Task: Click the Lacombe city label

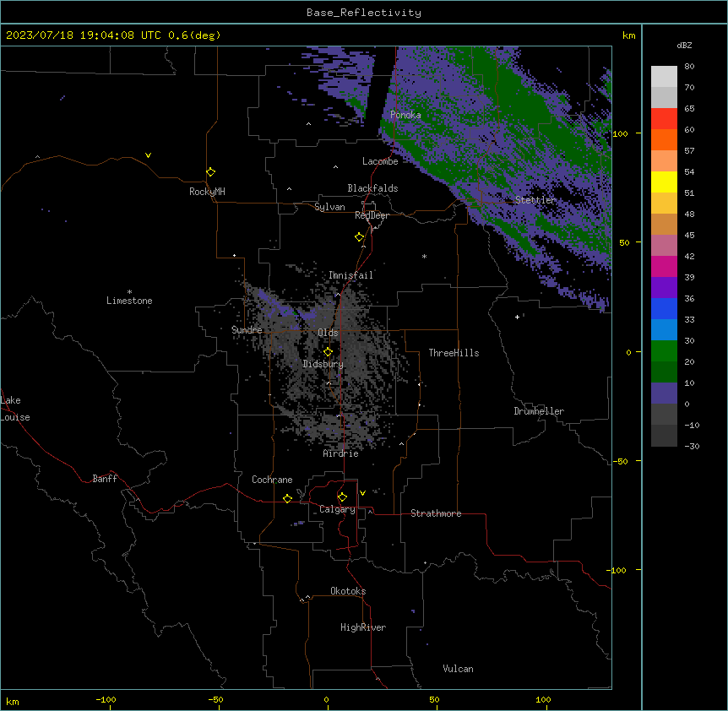Action: coord(380,161)
